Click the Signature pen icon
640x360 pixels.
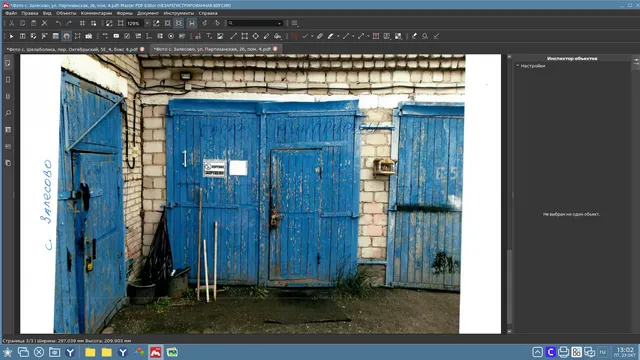tap(414, 36)
